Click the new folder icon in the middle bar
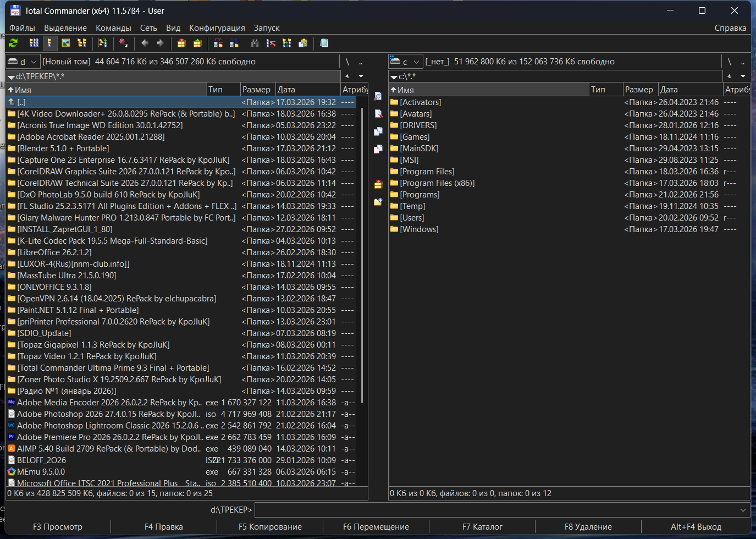Image resolution: width=756 pixels, height=539 pixels. (378, 202)
